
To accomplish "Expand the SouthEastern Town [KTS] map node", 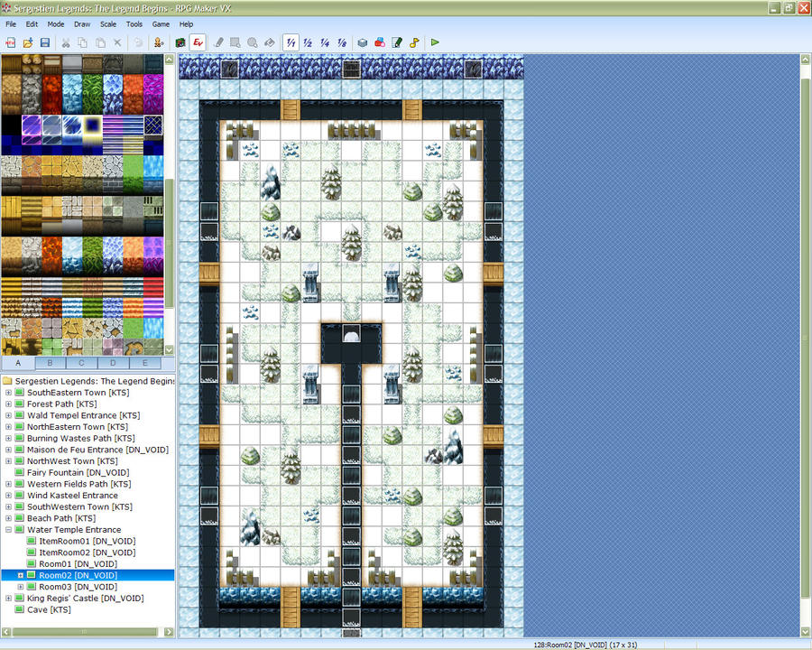I will 8,393.
